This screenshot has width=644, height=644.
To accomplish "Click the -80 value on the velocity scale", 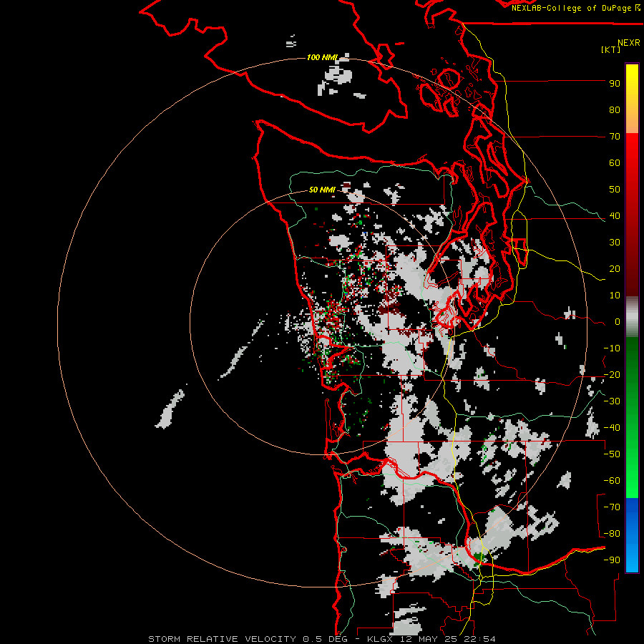I will click(x=612, y=534).
